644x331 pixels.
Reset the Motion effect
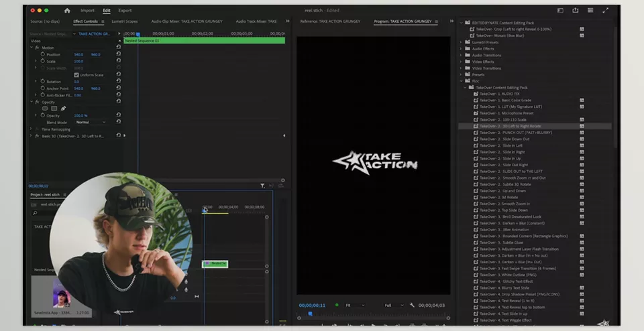pyautogui.click(x=118, y=47)
